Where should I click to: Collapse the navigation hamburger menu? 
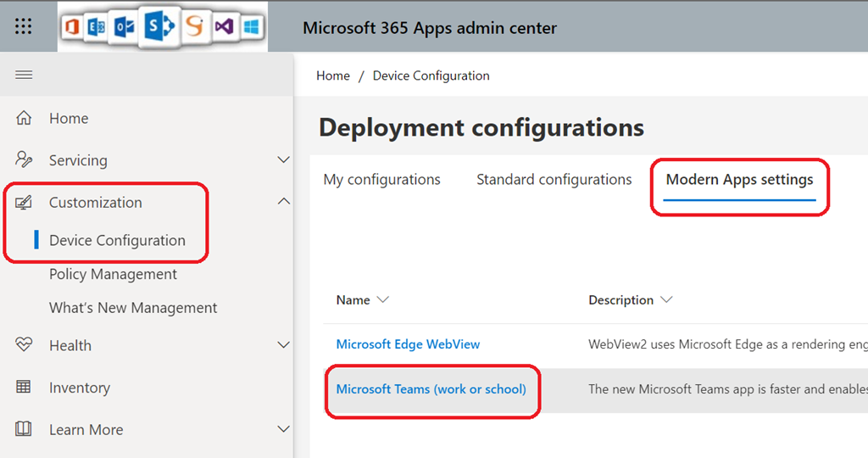(24, 75)
